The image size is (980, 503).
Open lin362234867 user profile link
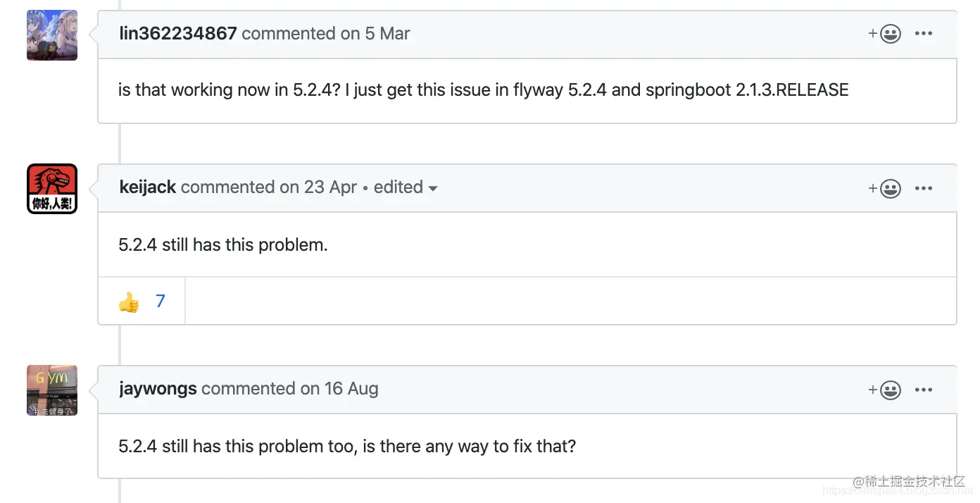178,33
